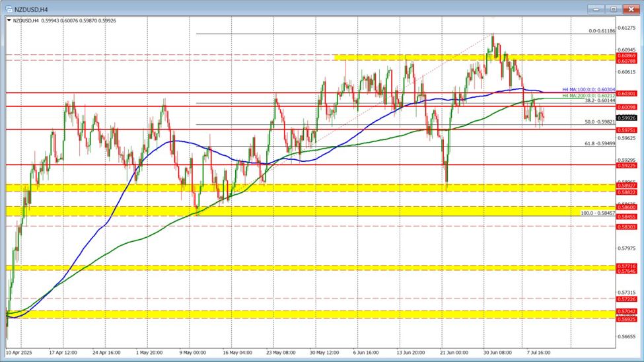Click the red price tag 0.60301
This screenshot has width=644, height=362.
(x=627, y=94)
